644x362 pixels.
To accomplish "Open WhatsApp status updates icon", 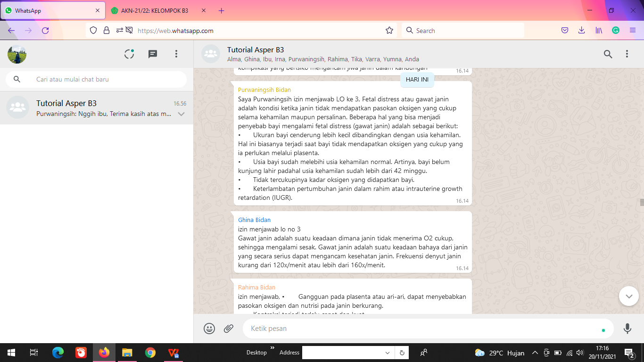I will (x=129, y=54).
